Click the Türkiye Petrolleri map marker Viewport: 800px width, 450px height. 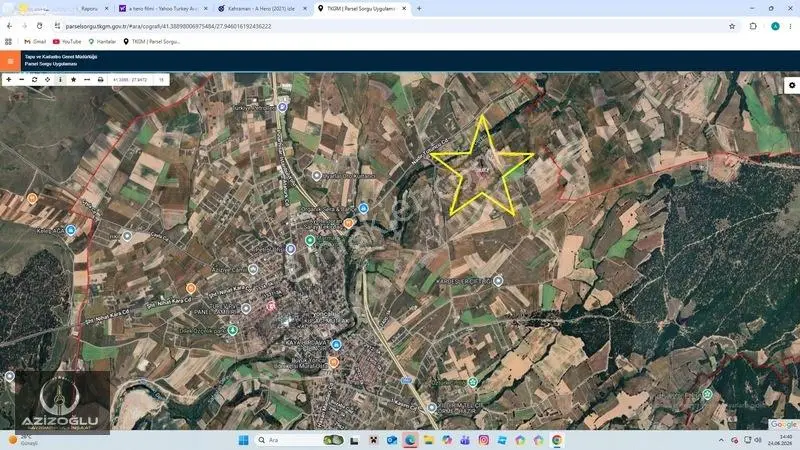282,107
